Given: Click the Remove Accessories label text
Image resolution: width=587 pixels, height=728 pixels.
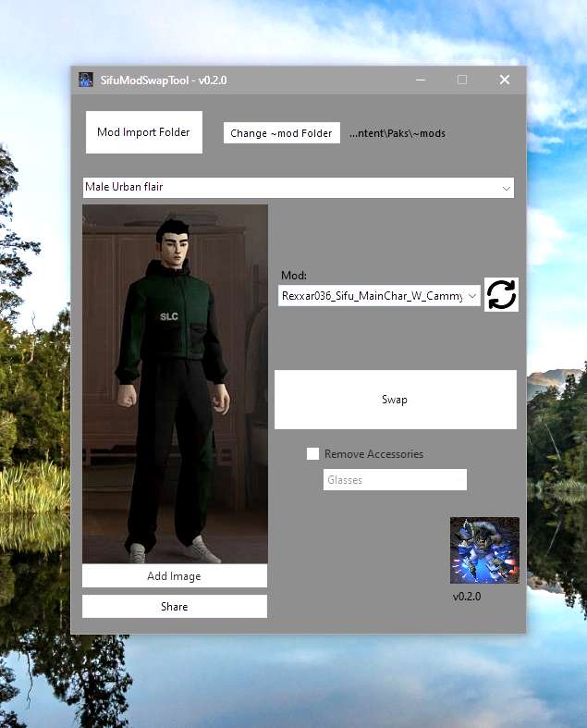Looking at the screenshot, I should coord(373,454).
